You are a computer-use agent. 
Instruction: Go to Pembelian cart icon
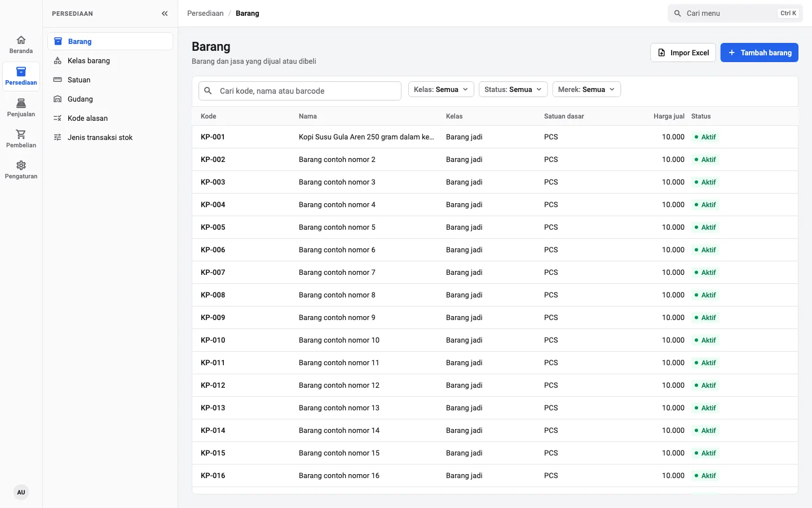[x=21, y=134]
